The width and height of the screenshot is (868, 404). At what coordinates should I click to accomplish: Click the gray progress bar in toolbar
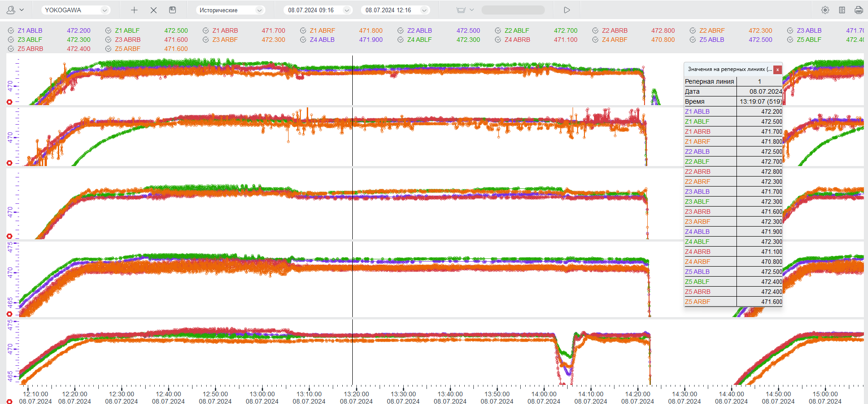point(513,10)
